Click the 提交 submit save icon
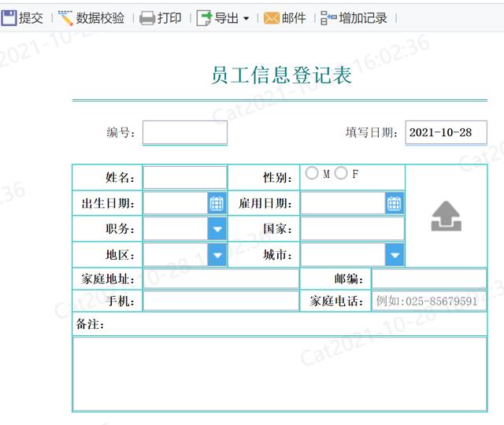Image resolution: width=504 pixels, height=425 pixels. tap(9, 17)
